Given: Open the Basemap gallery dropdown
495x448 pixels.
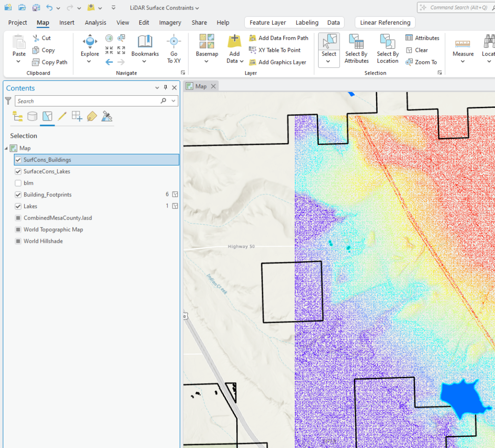Looking at the screenshot, I should (x=206, y=62).
